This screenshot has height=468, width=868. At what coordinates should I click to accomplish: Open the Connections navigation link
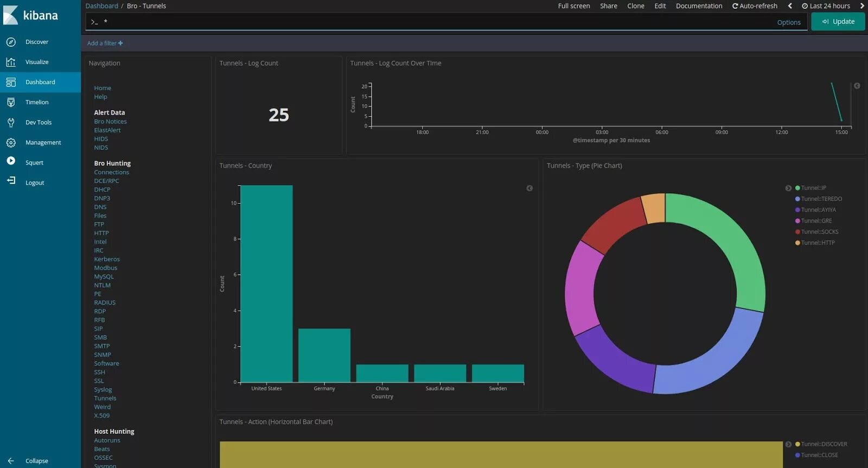[112, 172]
